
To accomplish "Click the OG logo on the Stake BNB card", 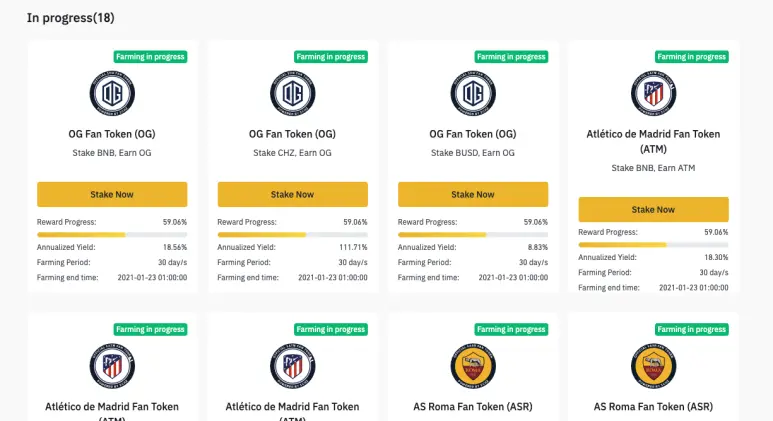I will [112, 93].
